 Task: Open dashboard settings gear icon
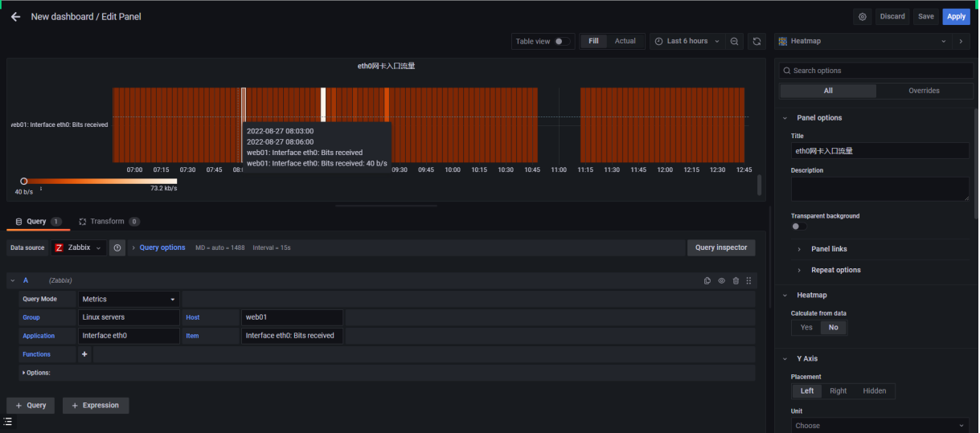point(863,16)
